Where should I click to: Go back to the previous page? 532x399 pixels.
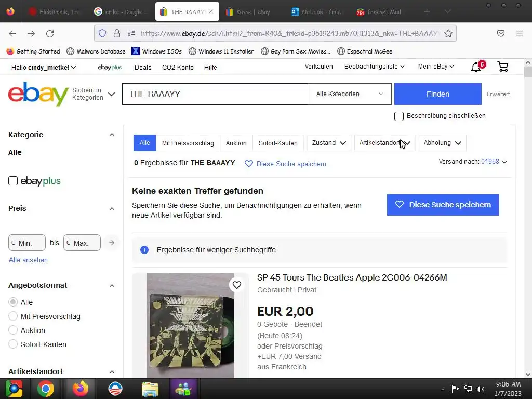pyautogui.click(x=12, y=33)
